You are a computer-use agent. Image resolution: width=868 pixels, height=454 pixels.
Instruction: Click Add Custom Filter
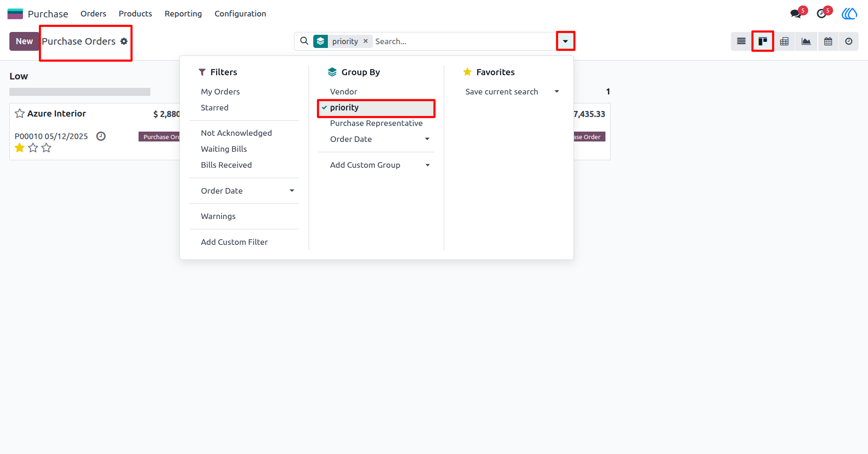[244, 242]
